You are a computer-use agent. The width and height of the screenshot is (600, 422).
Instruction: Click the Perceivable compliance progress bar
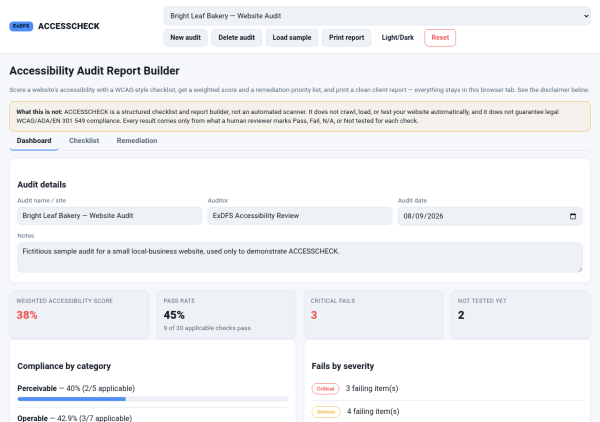pyautogui.click(x=153, y=399)
